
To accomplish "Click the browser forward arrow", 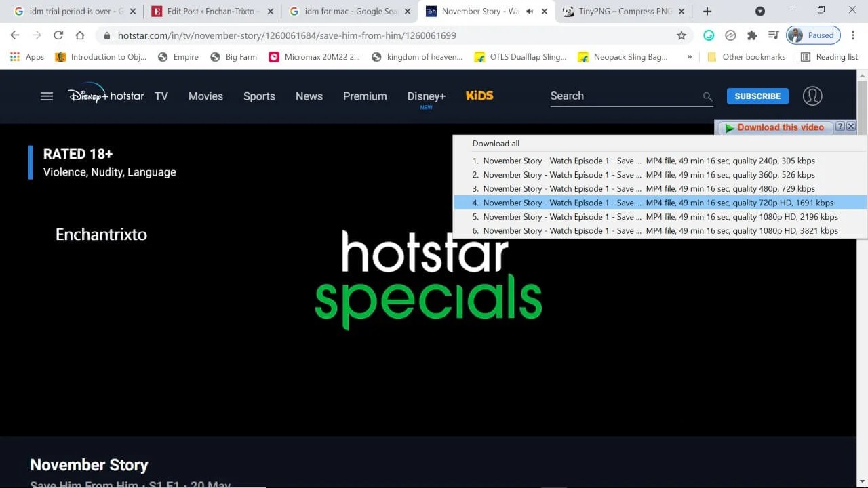I will [37, 35].
